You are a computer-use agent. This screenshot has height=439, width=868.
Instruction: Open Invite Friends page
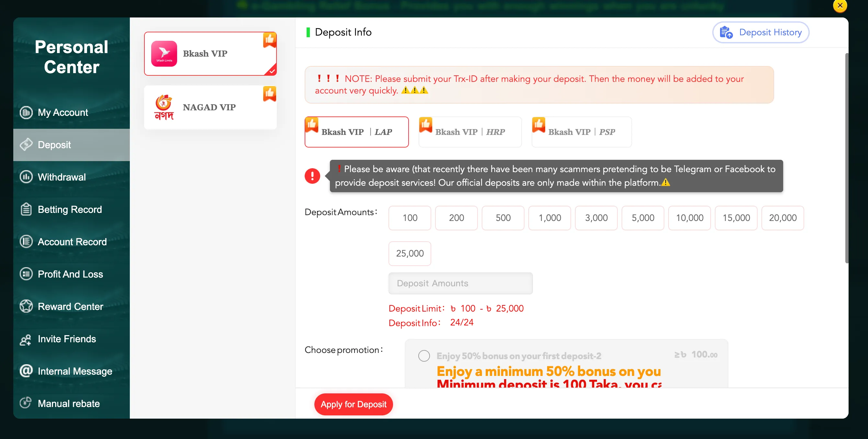point(72,339)
